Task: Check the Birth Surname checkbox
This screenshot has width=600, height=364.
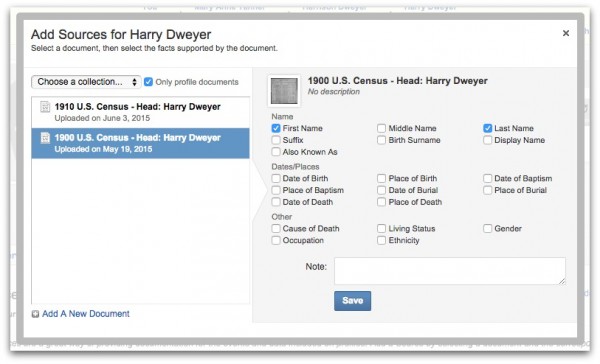Action: tap(382, 140)
